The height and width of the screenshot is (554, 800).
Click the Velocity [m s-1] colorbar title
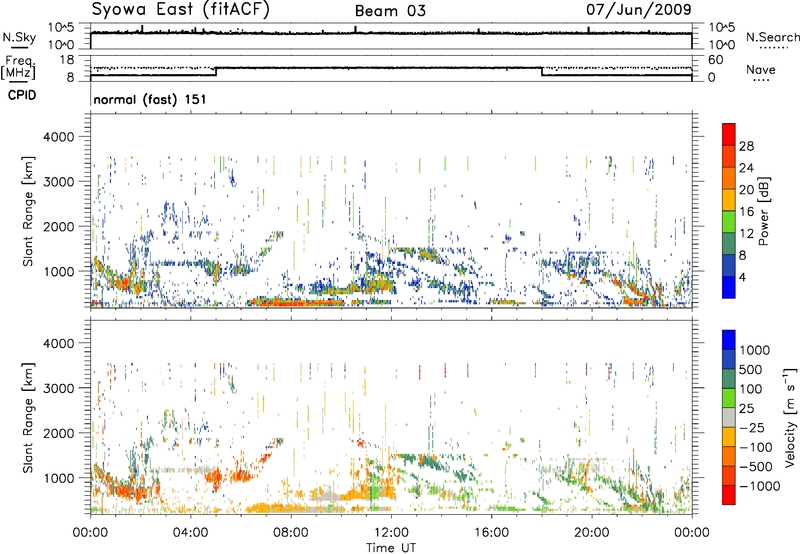(x=790, y=417)
